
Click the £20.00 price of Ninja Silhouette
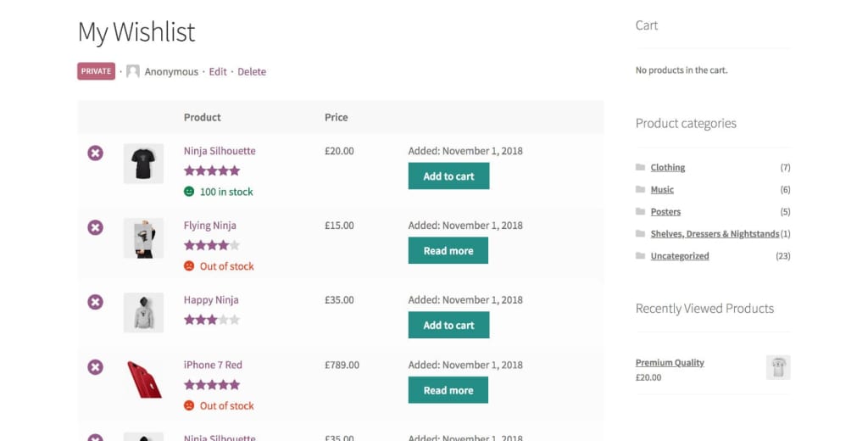(x=339, y=151)
